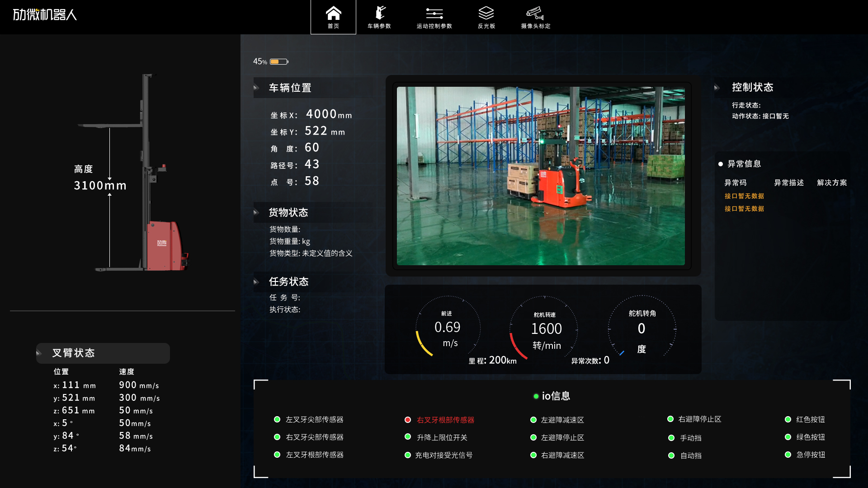Click the 车辆参数 person icon
The width and height of the screenshot is (868, 488).
(x=381, y=13)
